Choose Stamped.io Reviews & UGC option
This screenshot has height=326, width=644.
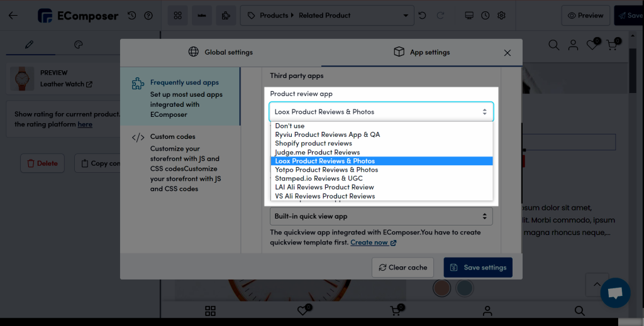(382, 178)
